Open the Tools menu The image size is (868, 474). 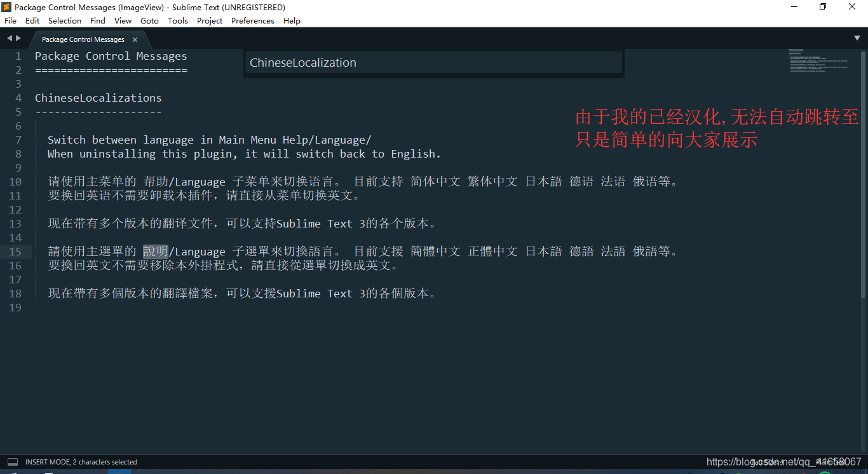coord(178,20)
